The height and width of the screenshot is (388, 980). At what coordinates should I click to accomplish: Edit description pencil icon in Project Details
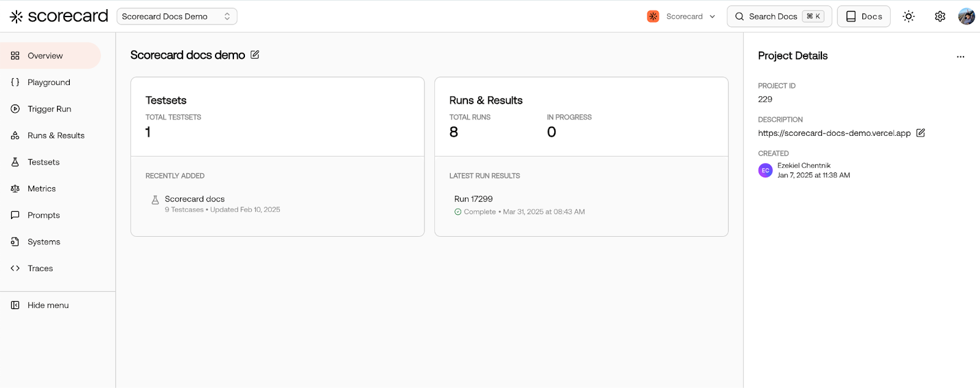[921, 133]
